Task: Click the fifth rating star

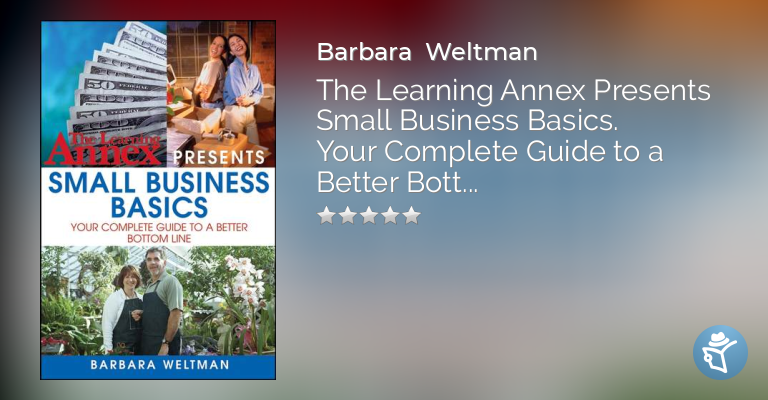Action: (411, 215)
